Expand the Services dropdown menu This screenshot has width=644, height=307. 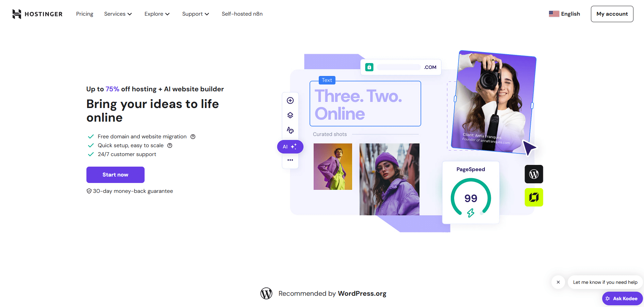click(118, 14)
